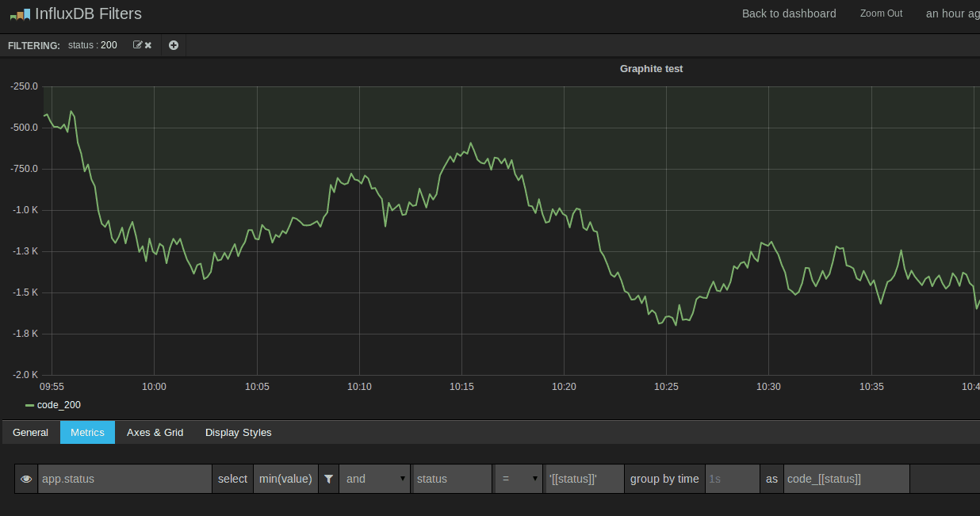Add a new filter with plus icon
Screen dimensions: 980x516
pos(174,45)
